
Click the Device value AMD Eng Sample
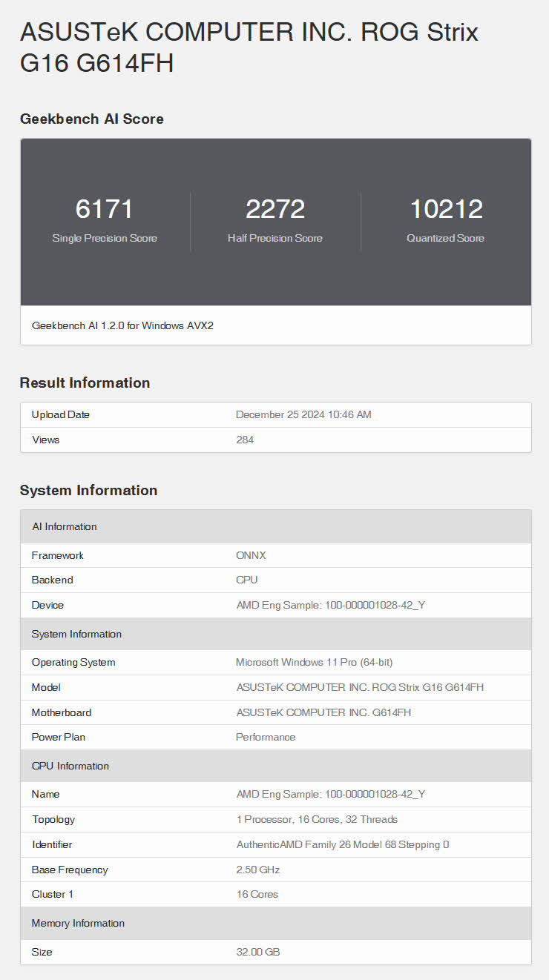pos(330,605)
